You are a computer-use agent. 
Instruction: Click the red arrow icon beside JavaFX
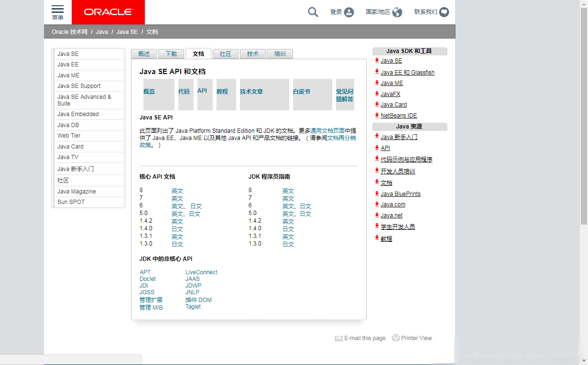pos(377,94)
